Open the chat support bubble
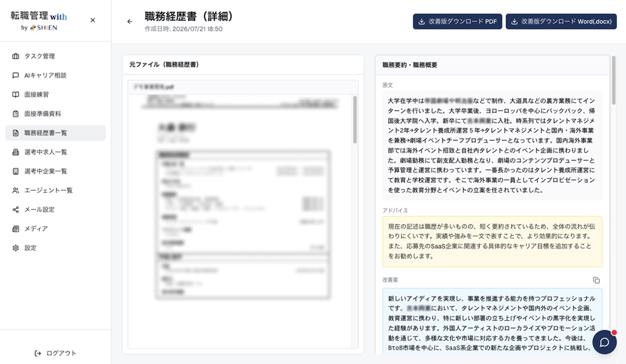The image size is (626, 364). [x=605, y=342]
